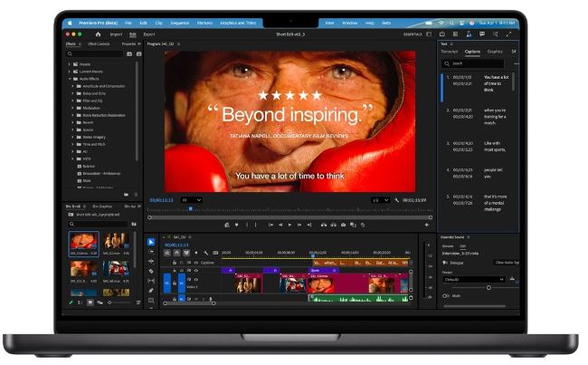Toggle the Mute switch in Essential Sound
Screen dimensions: 588x365
pos(447,295)
